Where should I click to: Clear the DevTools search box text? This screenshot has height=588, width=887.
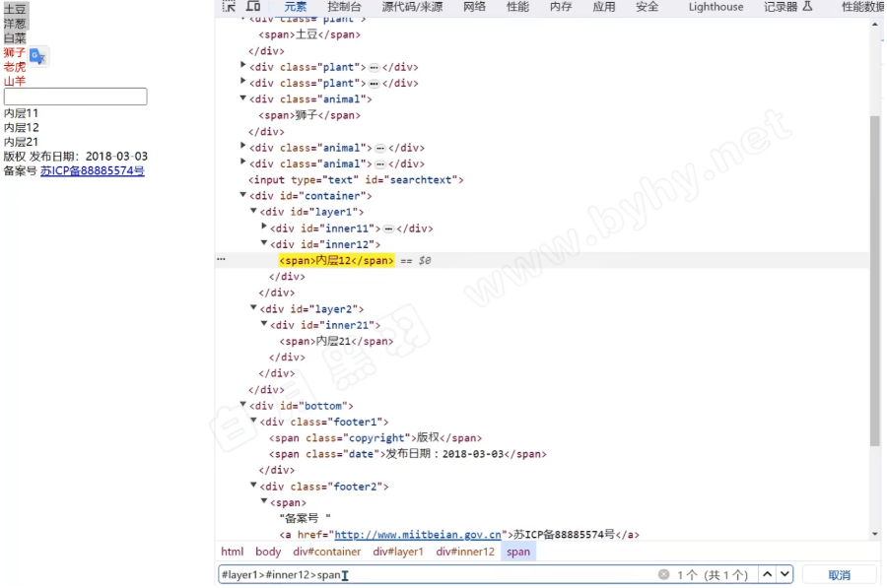[663, 574]
